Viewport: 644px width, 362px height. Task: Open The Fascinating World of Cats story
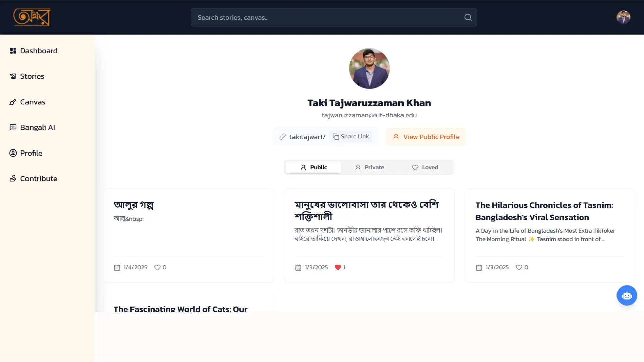[x=180, y=309]
